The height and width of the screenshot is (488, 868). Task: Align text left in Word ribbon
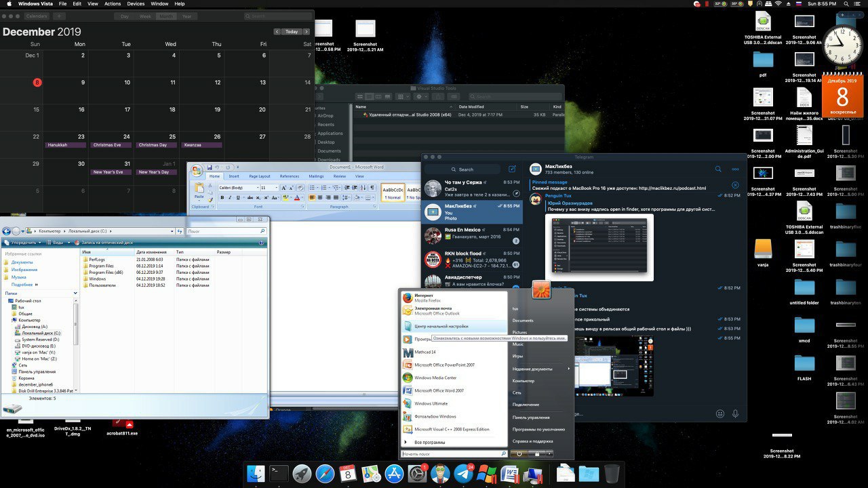coord(312,197)
